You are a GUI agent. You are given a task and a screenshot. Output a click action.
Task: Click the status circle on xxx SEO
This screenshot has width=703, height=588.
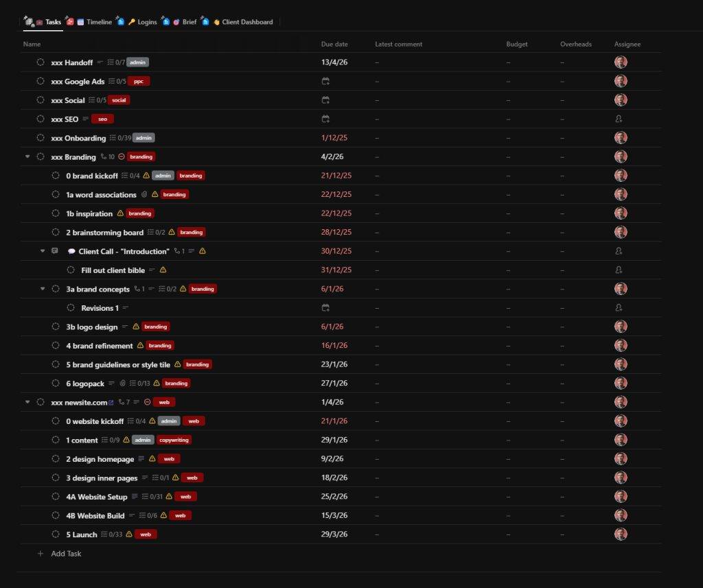coord(40,119)
